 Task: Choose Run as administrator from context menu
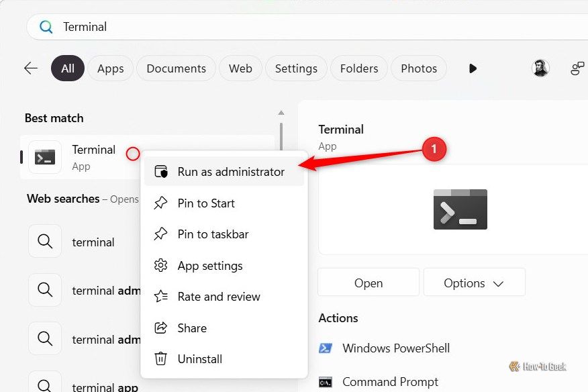tap(224, 172)
